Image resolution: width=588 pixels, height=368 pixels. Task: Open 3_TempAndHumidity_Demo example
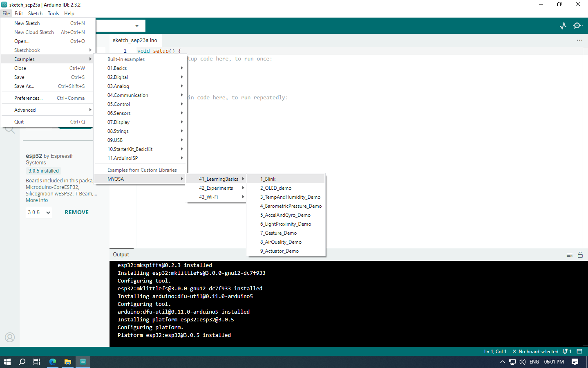point(286,197)
